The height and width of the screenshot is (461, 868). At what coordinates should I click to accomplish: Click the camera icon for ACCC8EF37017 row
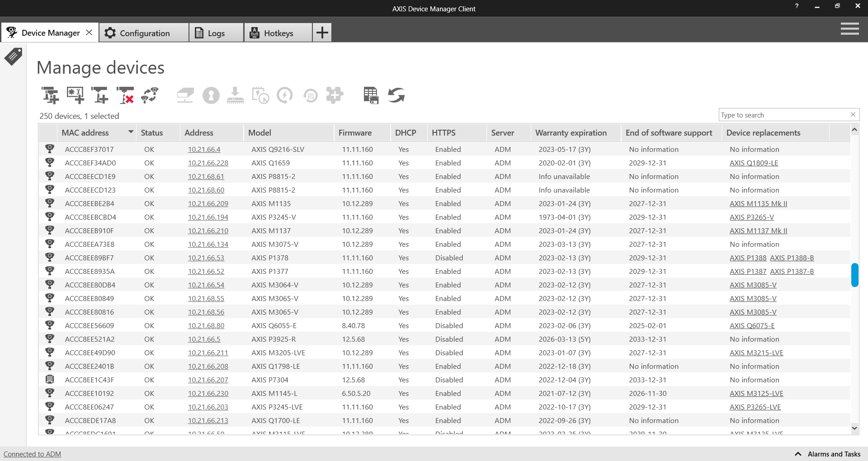point(50,149)
